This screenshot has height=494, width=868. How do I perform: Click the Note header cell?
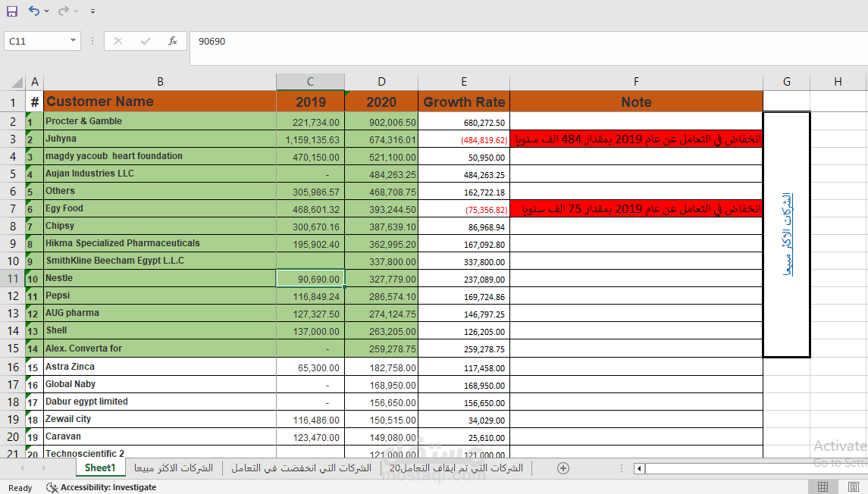pyautogui.click(x=636, y=102)
